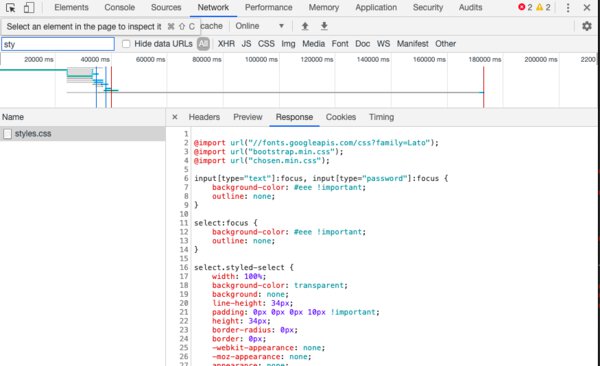Filter requests by Font

(x=340, y=44)
